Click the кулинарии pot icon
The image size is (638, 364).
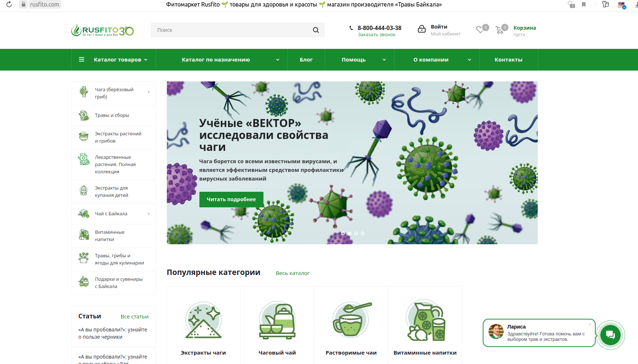coord(84,258)
